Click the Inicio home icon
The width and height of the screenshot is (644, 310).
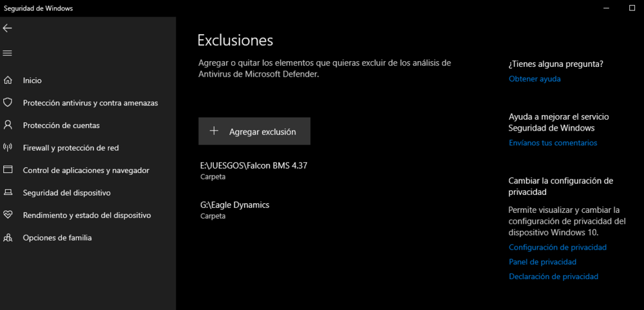tap(7, 80)
